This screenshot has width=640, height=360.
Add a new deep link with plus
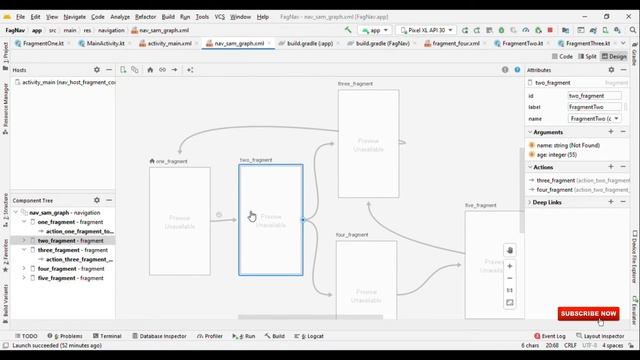[611, 202]
